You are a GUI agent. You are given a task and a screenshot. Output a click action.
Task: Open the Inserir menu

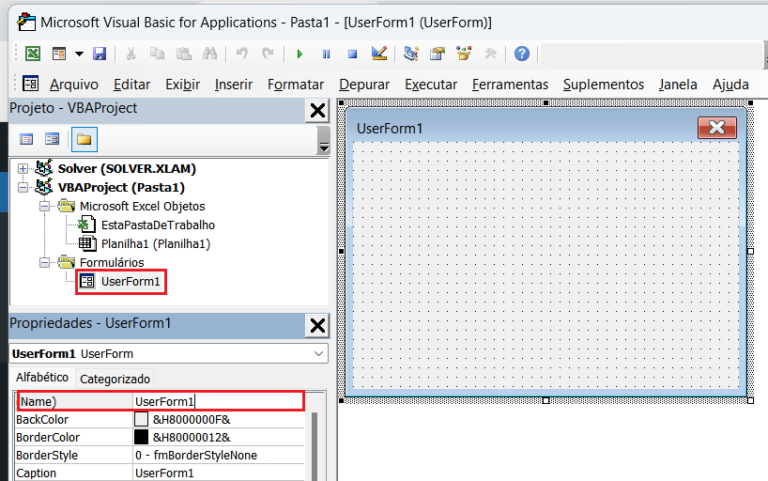[x=233, y=85]
